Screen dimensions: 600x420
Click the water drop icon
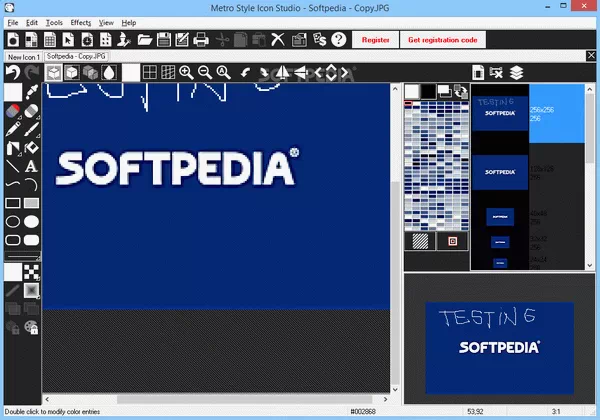click(x=109, y=72)
